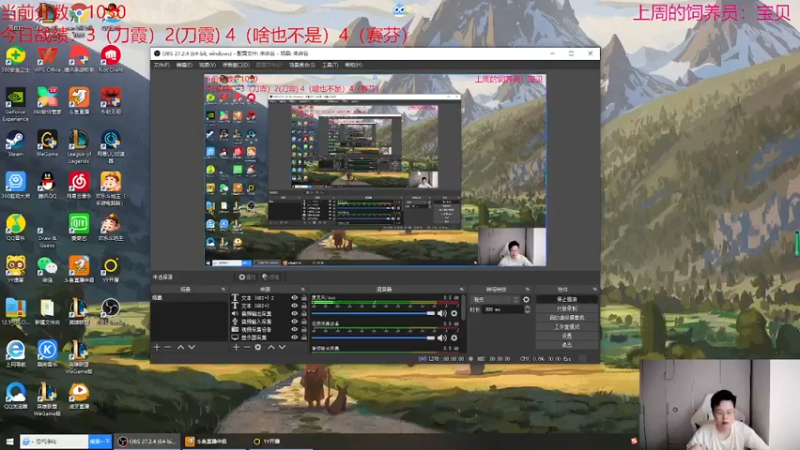Toggle lock on 文本 (GDI+) 2 source
Viewport: 800px width, 450px height.
[304, 297]
